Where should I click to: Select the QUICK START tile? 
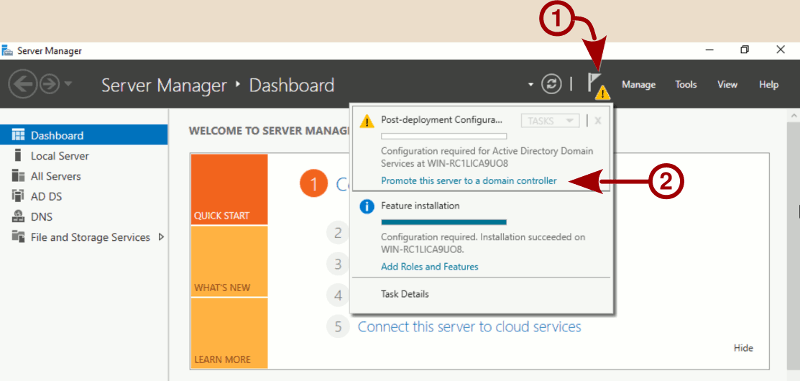click(x=229, y=189)
